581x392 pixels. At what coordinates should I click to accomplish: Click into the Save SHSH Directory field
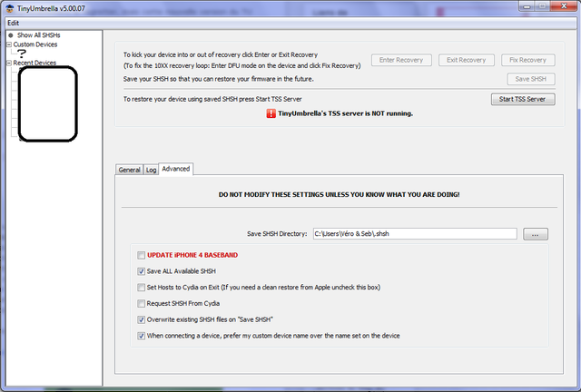(413, 233)
